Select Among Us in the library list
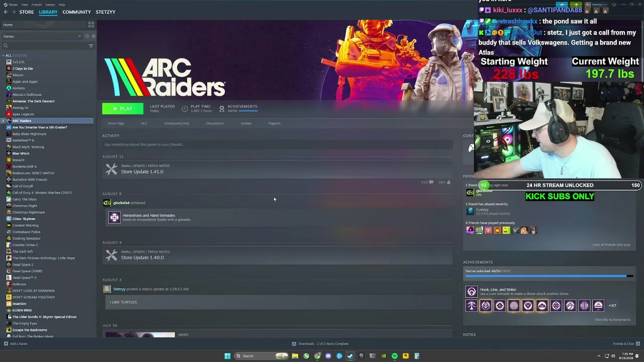Image resolution: width=644 pixels, height=362 pixels. (20, 108)
